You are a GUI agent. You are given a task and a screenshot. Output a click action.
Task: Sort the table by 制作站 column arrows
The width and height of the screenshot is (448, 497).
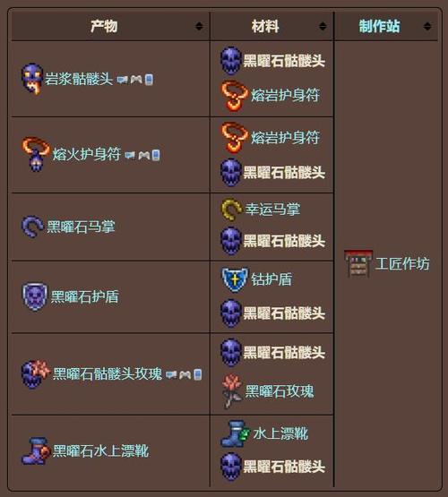tap(427, 26)
